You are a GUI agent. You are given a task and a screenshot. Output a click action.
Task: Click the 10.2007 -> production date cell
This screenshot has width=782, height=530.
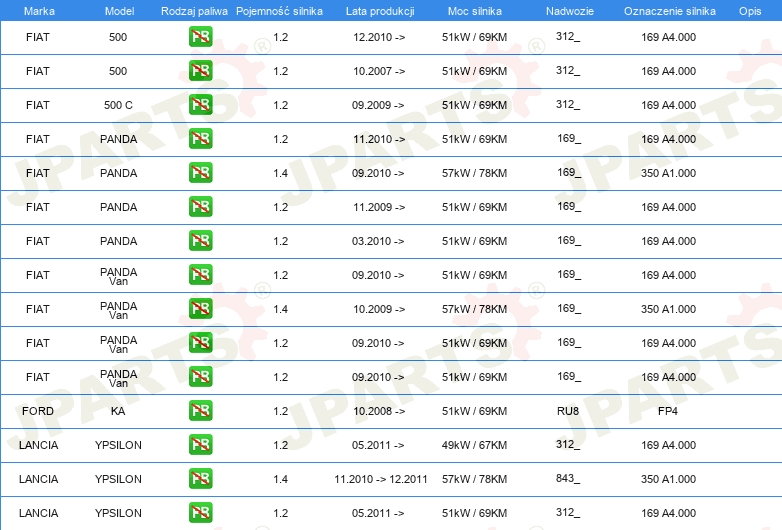tap(379, 71)
